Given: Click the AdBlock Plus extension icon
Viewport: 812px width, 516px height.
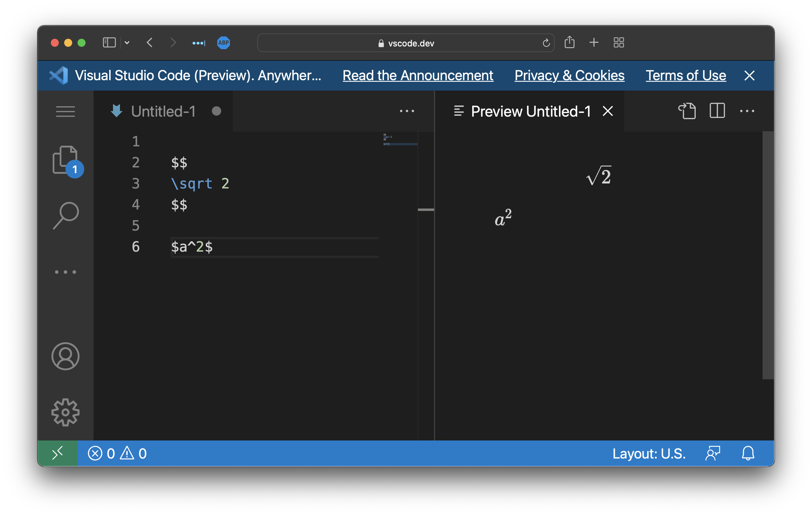Looking at the screenshot, I should click(223, 42).
